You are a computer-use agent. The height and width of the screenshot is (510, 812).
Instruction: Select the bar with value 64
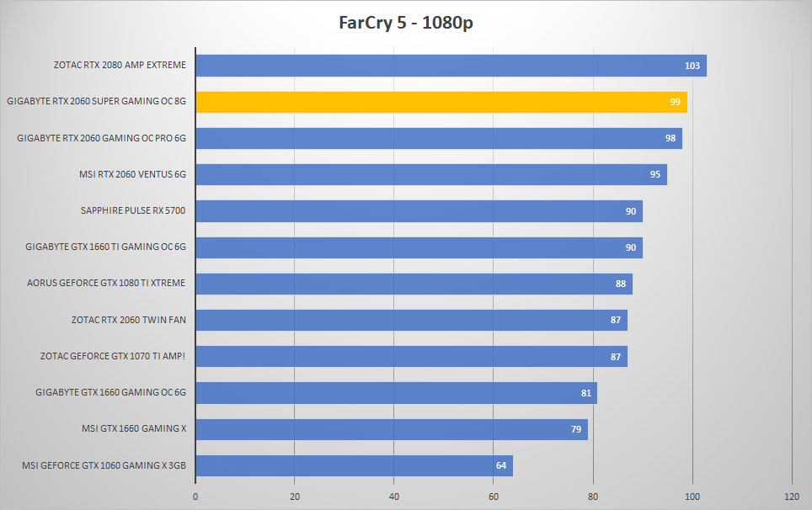point(355,465)
